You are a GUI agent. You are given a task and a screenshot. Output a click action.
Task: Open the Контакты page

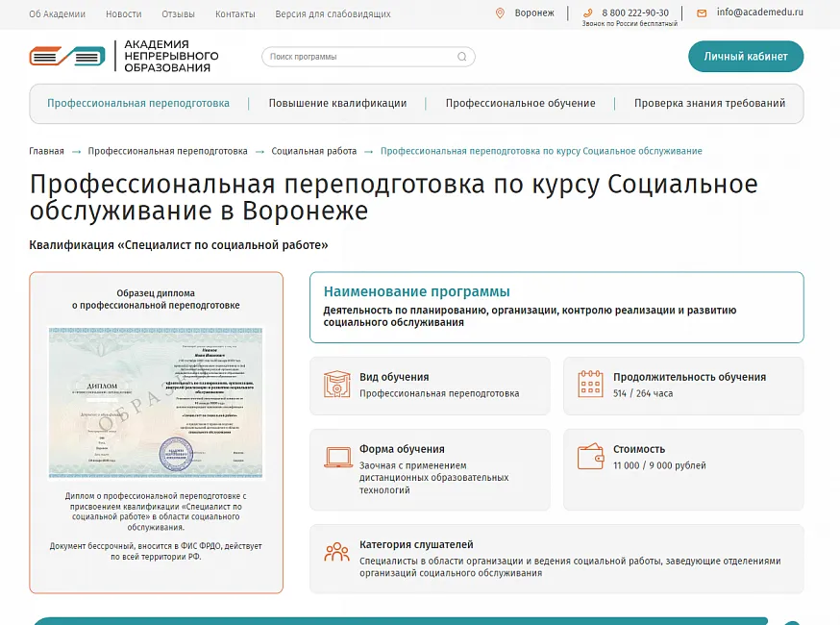coord(235,13)
